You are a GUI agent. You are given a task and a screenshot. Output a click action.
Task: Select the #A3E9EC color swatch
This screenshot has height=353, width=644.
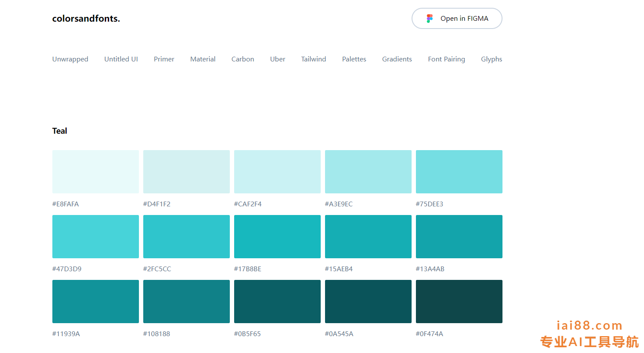368,172
